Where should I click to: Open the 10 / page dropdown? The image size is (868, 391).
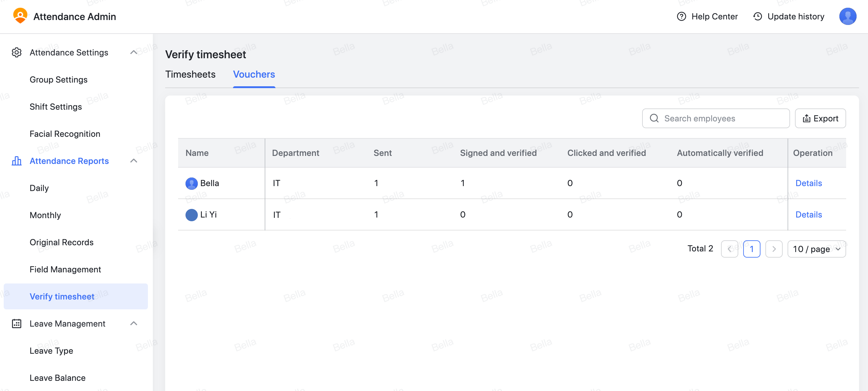point(817,249)
